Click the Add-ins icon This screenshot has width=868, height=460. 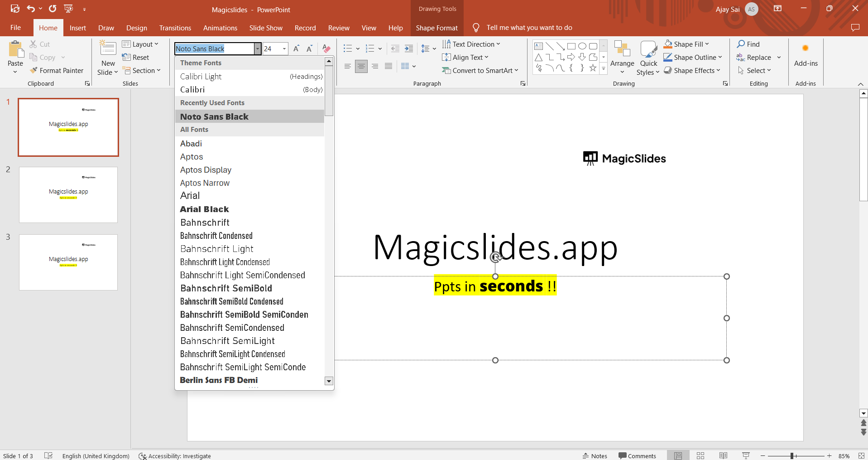point(806,56)
